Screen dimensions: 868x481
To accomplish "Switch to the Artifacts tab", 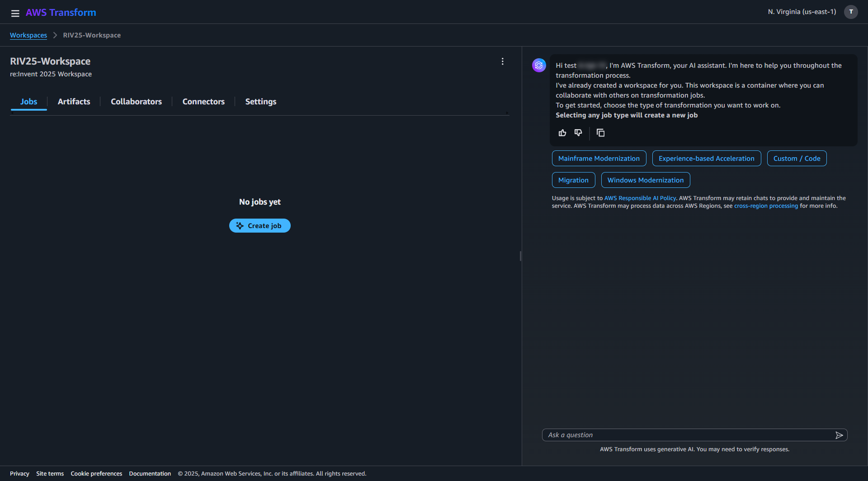I will point(74,102).
